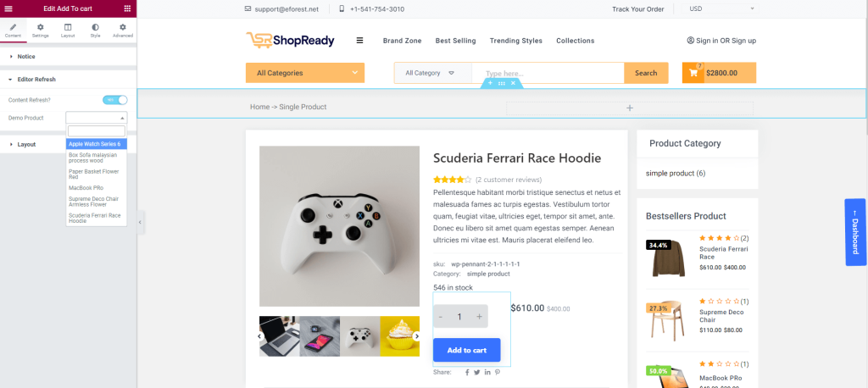Collapse the Elementor side panel arrow

141,222
